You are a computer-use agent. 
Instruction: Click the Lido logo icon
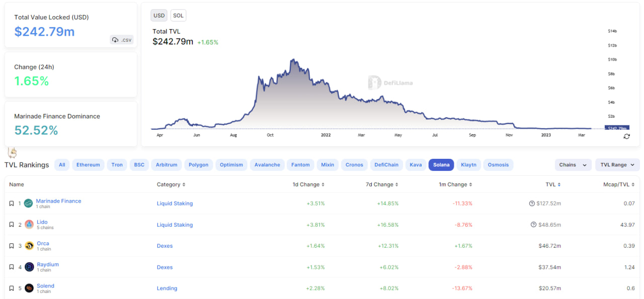click(29, 225)
